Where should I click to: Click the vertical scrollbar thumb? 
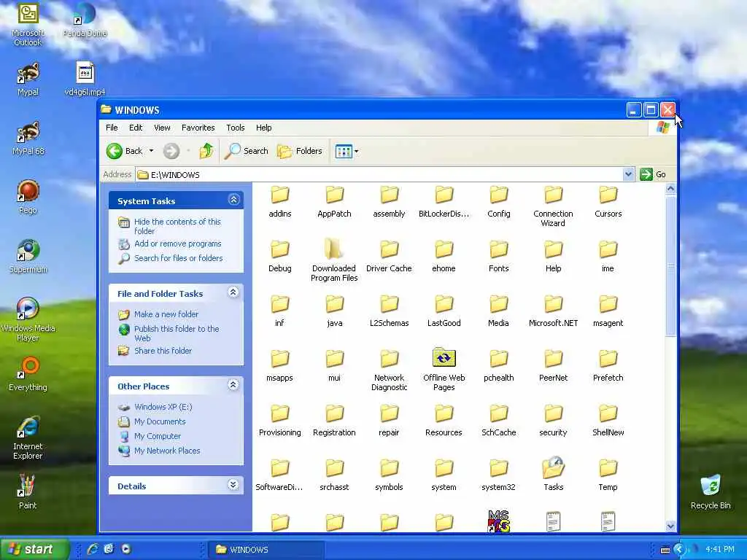click(x=671, y=265)
